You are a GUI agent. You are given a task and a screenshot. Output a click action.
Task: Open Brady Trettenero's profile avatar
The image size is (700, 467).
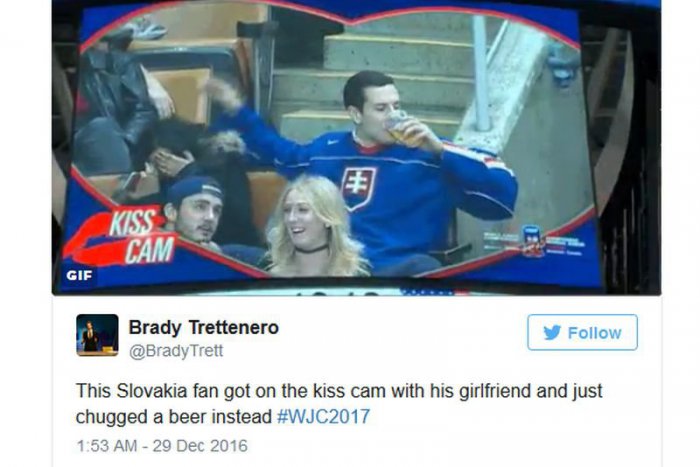(97, 335)
